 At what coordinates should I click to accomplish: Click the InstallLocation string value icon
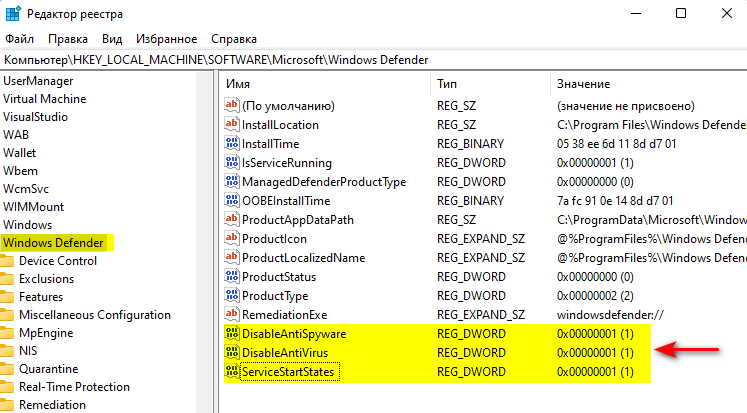(232, 125)
